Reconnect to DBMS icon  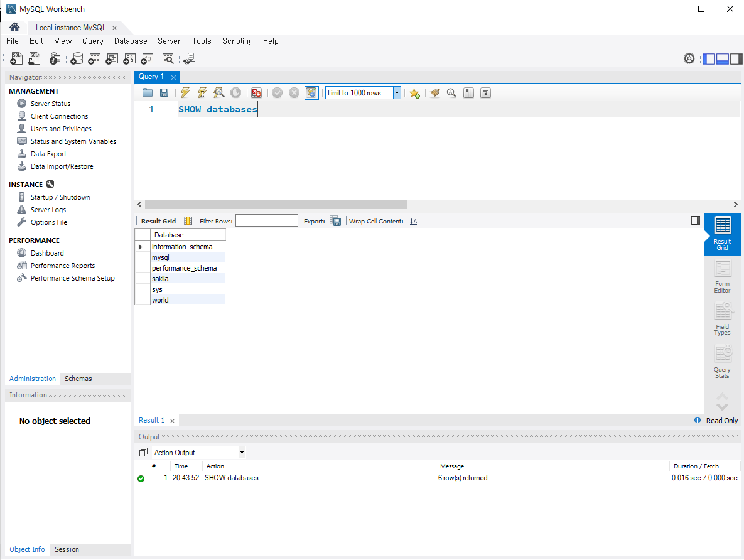tap(190, 58)
